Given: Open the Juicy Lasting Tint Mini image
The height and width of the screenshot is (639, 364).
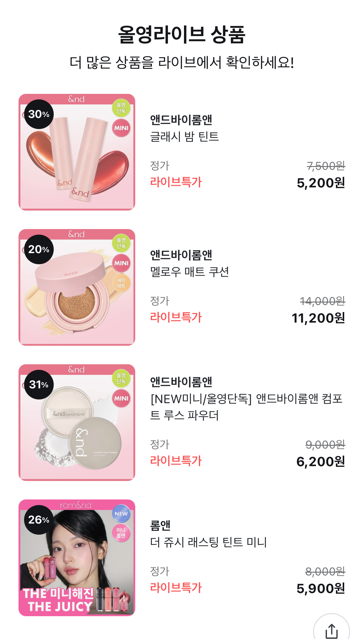Looking at the screenshot, I should pos(77,558).
